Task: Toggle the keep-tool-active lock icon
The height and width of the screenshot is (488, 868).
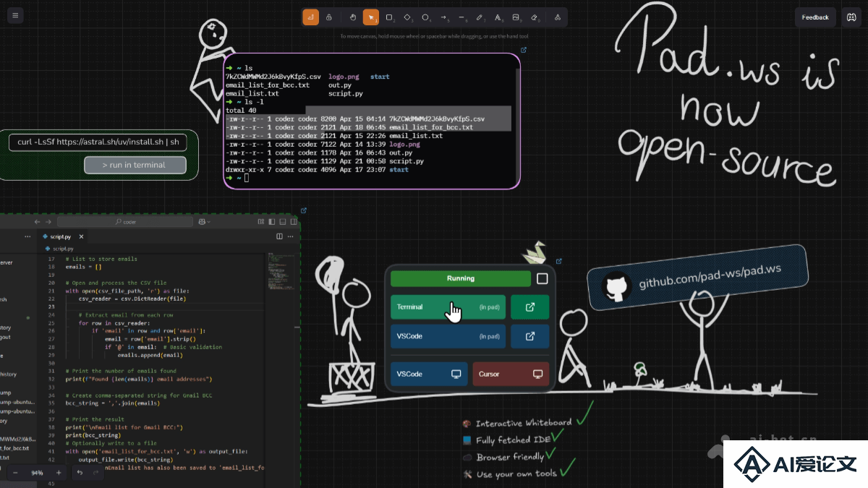Action: pyautogui.click(x=329, y=17)
